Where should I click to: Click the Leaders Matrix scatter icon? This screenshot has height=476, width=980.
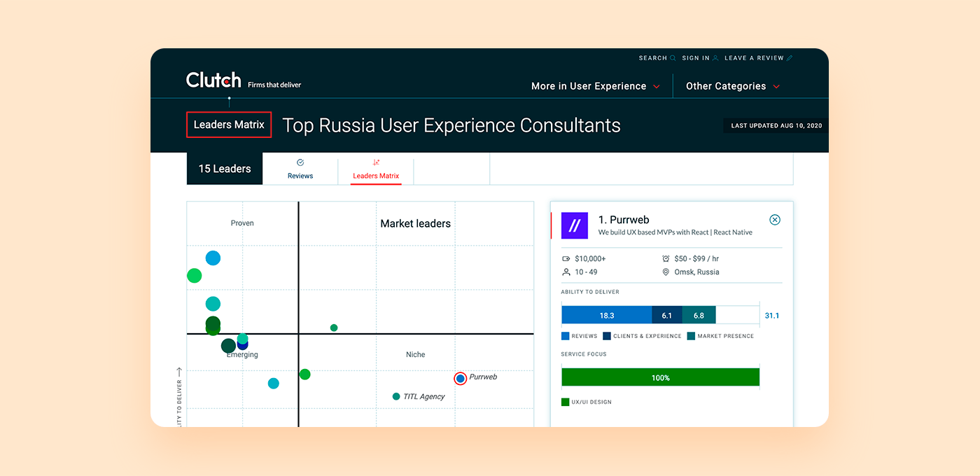click(x=376, y=162)
